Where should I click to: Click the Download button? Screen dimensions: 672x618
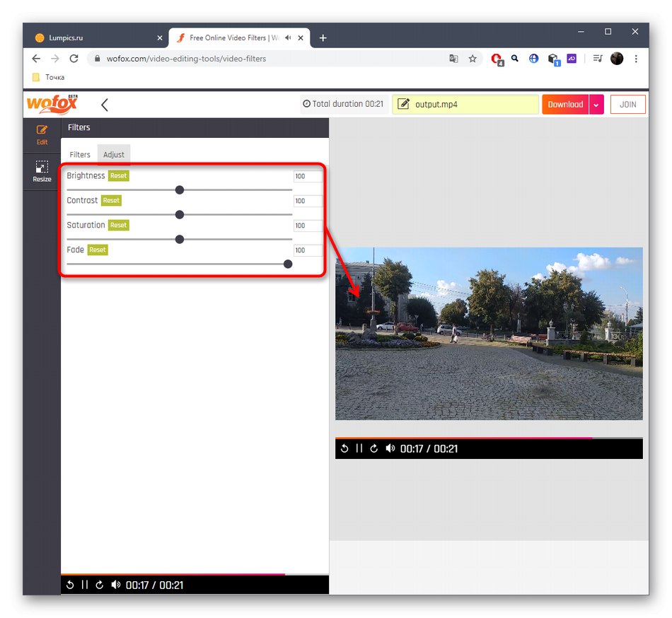tap(565, 105)
